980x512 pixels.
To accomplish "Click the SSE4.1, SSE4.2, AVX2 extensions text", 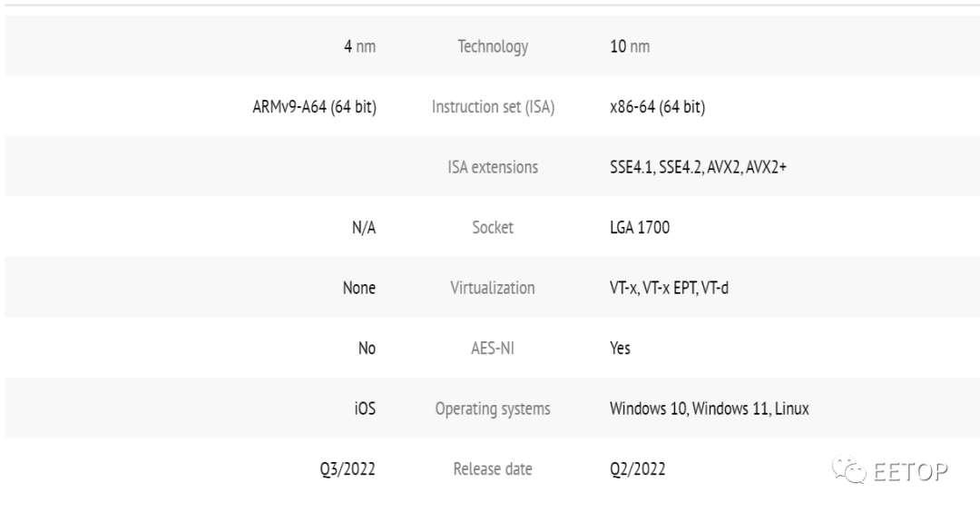I will click(x=698, y=167).
